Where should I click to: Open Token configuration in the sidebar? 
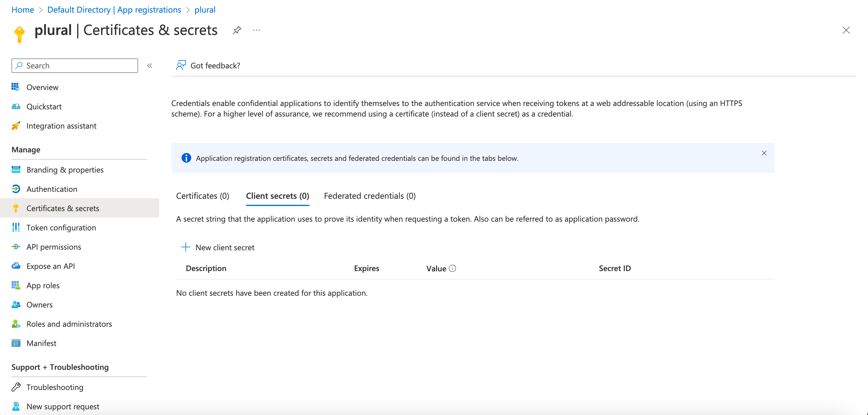[61, 227]
